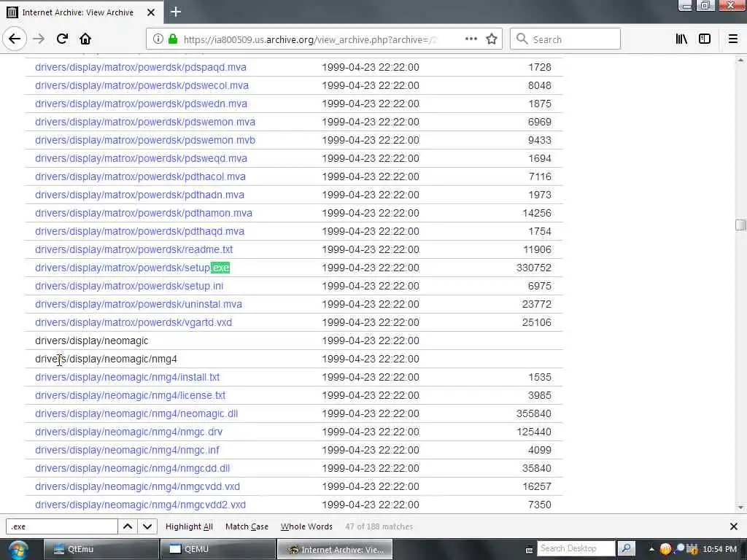
Task: Open uninstal.mva file link
Action: tap(138, 304)
